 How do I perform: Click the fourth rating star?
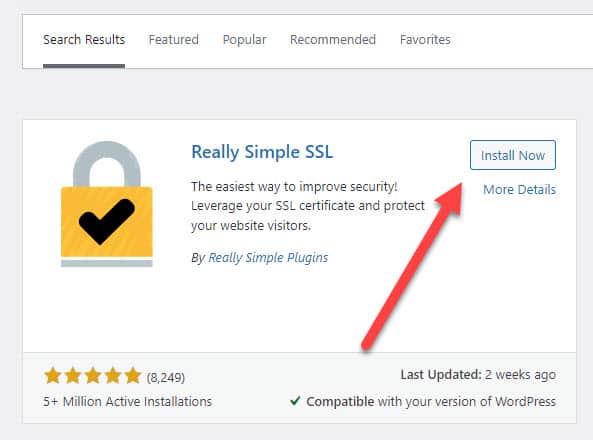pos(113,376)
